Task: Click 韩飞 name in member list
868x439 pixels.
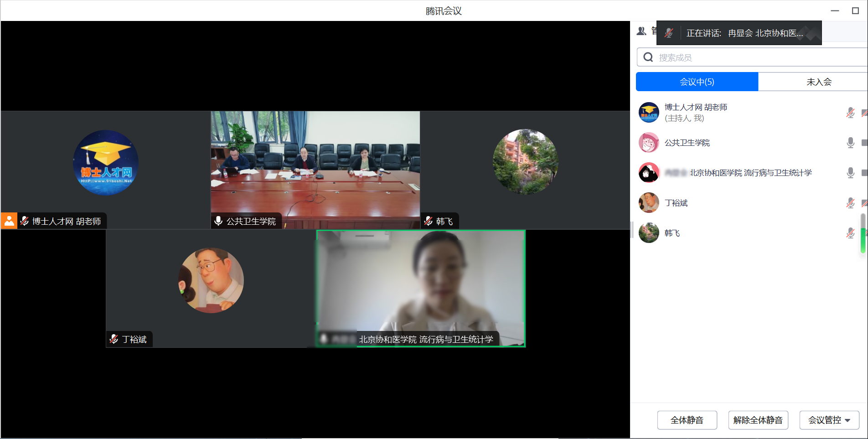Action: tap(672, 233)
